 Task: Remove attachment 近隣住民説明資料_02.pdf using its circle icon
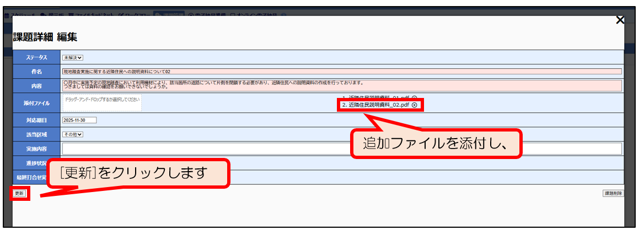tap(414, 105)
